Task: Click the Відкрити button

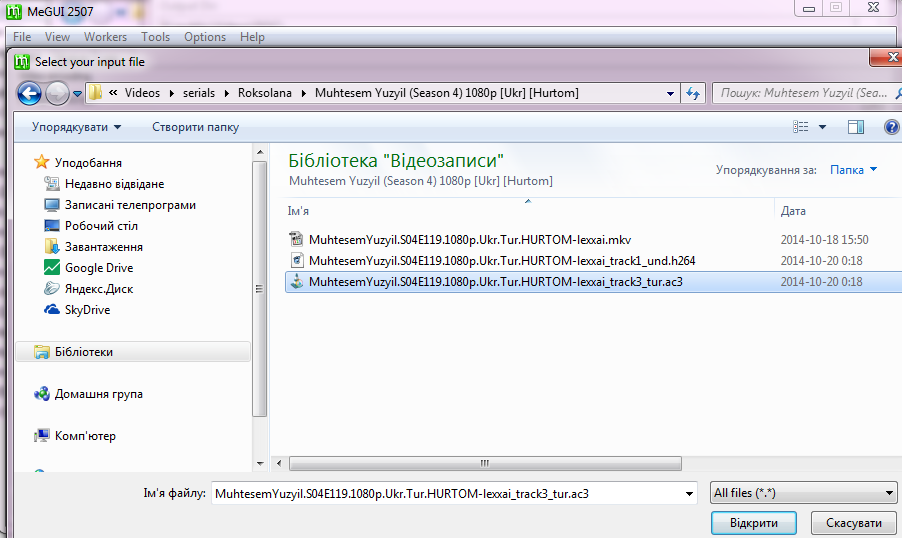Action: [x=753, y=523]
